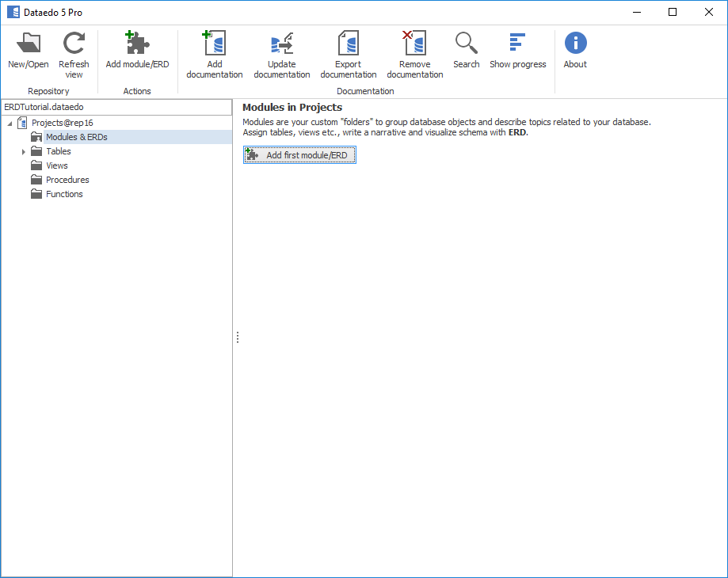
Task: Click the panel splitter dotted handle
Action: pyautogui.click(x=238, y=337)
